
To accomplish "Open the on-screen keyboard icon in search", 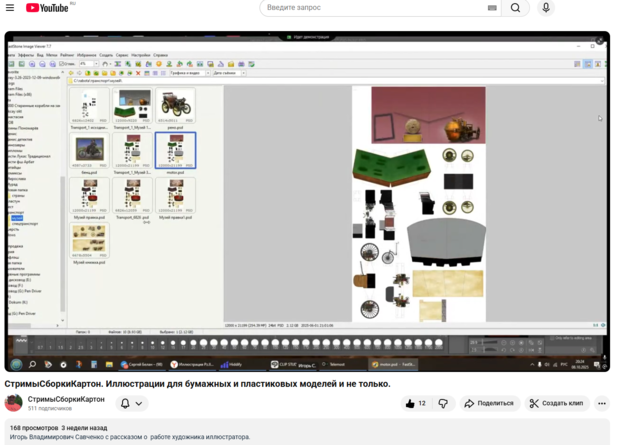I will (491, 8).
